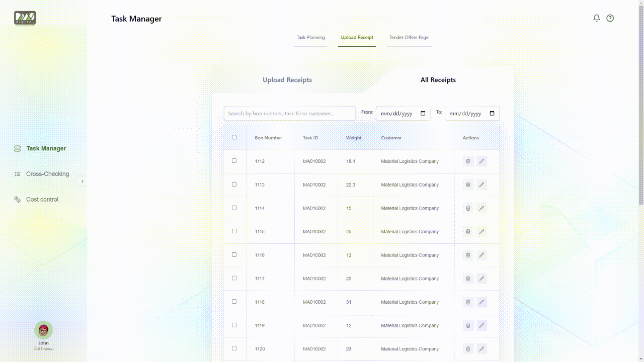644x362 pixels.
Task: Delete receipt with bon number 1119
Action: [x=468, y=326]
